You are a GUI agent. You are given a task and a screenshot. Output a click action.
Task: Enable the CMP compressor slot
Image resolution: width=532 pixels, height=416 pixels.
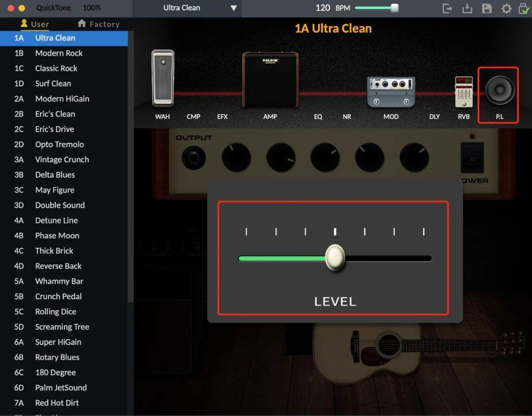click(x=194, y=117)
